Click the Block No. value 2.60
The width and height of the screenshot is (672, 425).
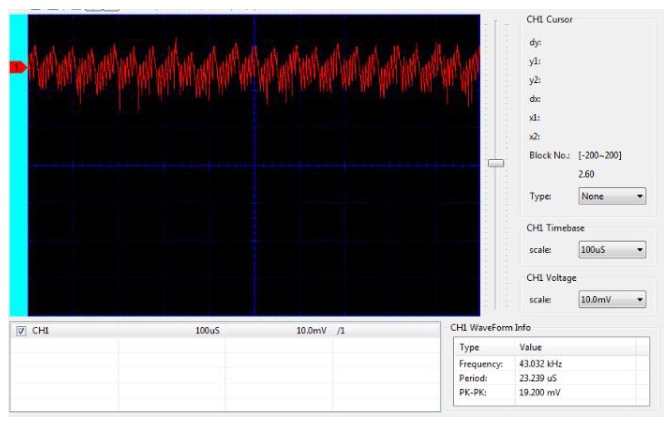pos(587,173)
